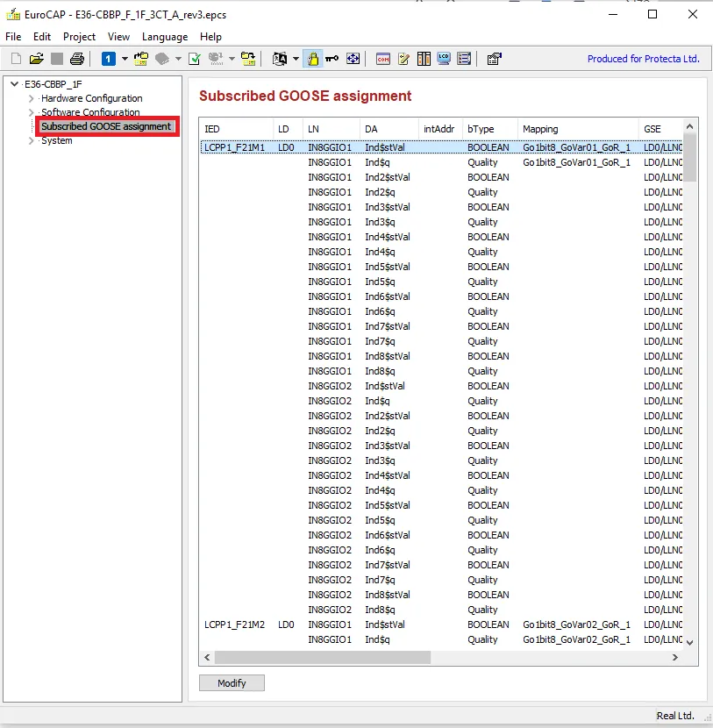Click the horizontal scrollbar thumb
The height and width of the screenshot is (728, 713).
(x=322, y=658)
